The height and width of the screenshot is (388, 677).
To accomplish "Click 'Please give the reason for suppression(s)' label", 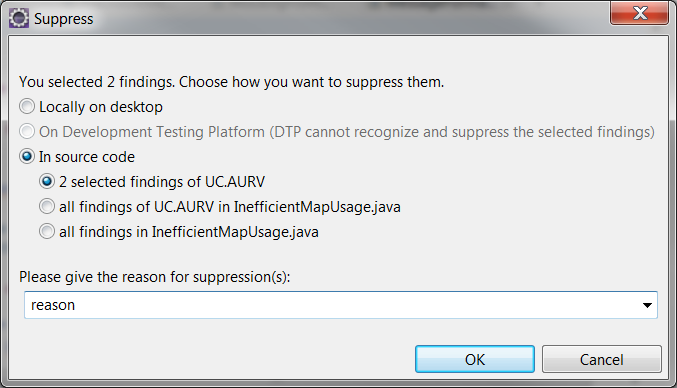I will (155, 277).
